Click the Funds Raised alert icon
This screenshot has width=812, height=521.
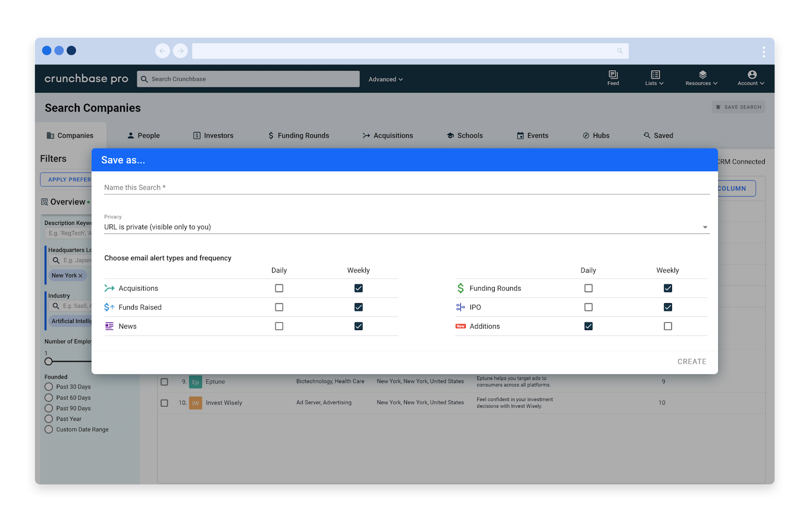point(109,307)
